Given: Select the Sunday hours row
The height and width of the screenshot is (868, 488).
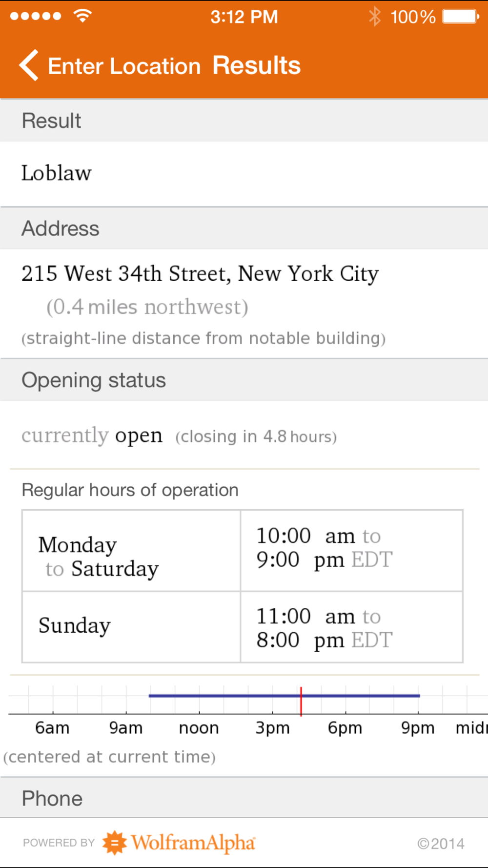Looking at the screenshot, I should [x=243, y=627].
